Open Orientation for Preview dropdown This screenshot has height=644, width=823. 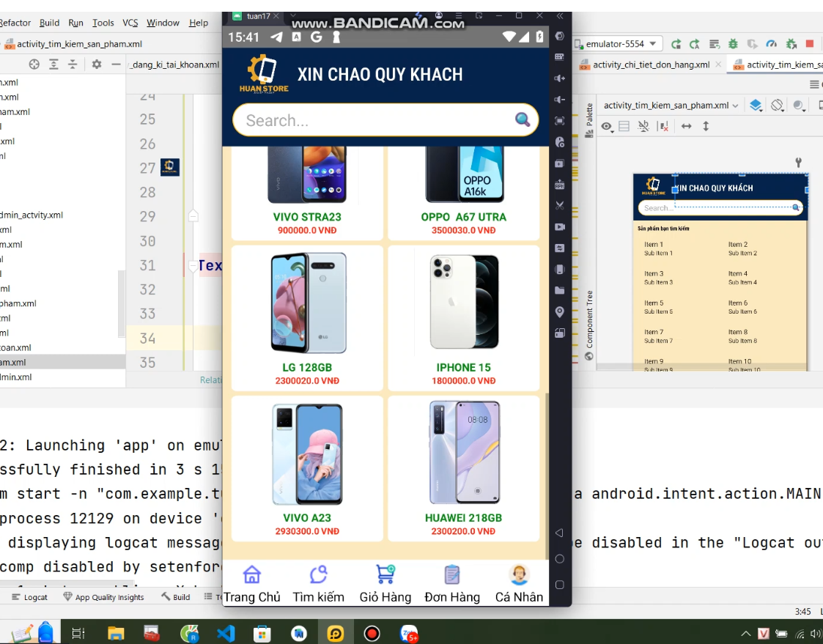pos(778,106)
